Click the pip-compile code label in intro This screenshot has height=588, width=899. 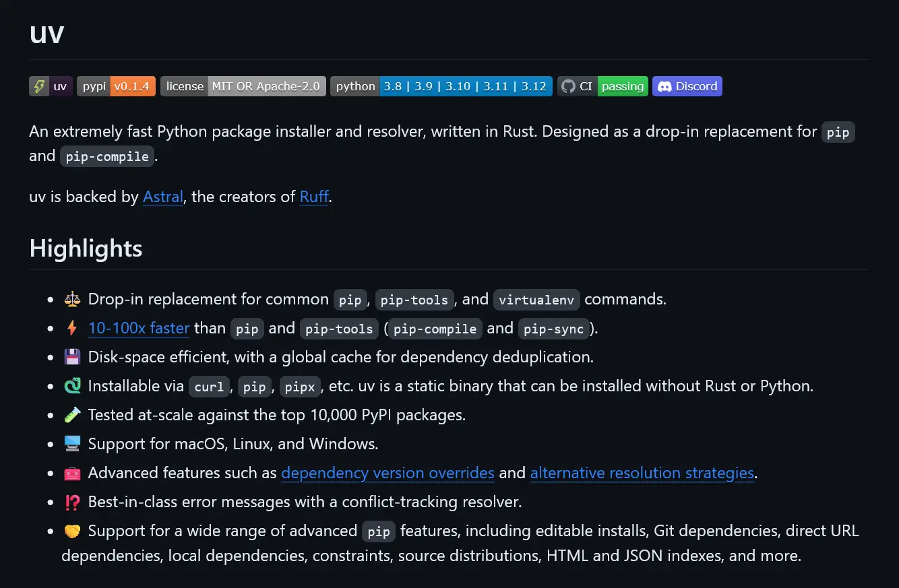[x=107, y=156]
